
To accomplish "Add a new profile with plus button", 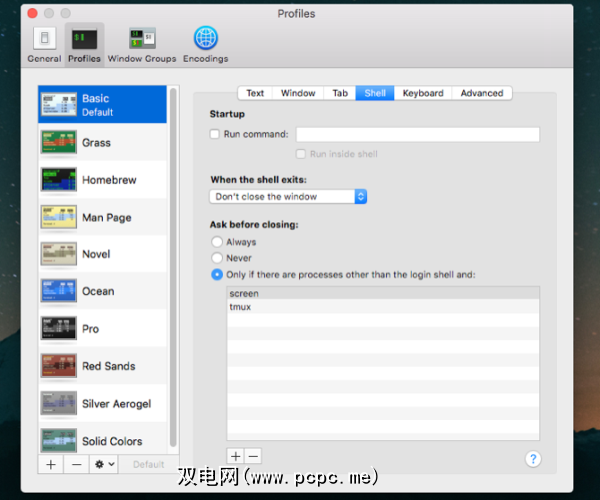I will click(51, 464).
